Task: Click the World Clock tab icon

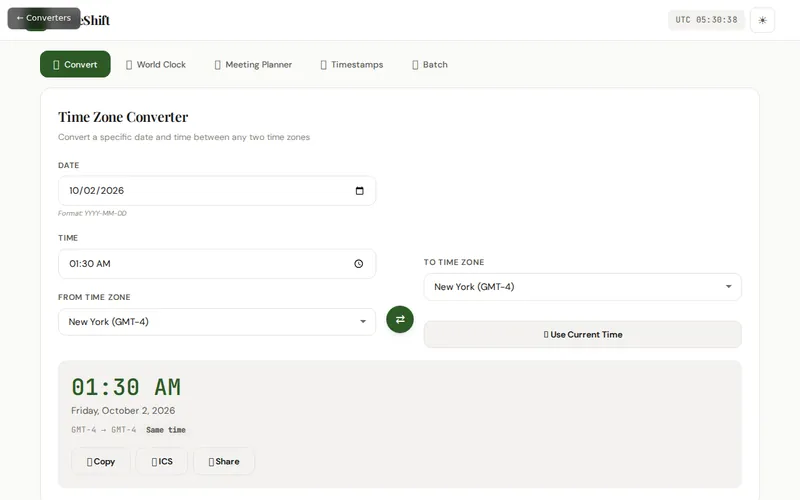Action: (129, 65)
